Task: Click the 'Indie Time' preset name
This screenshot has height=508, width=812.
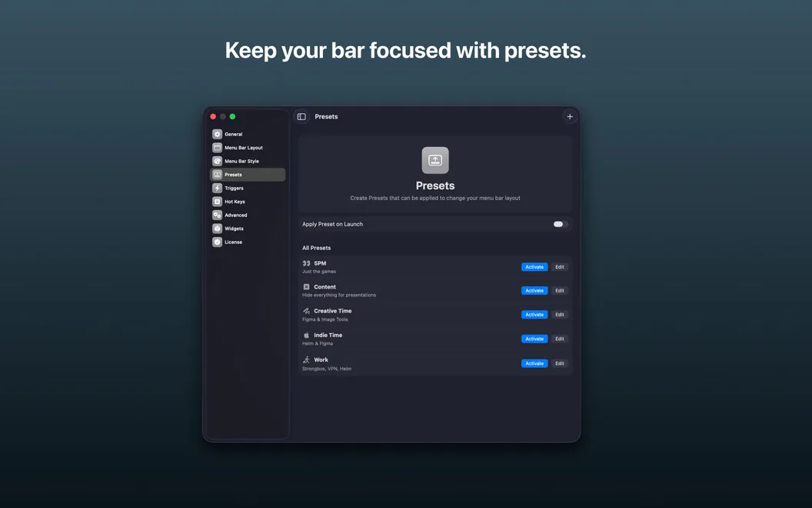Action: pos(328,336)
